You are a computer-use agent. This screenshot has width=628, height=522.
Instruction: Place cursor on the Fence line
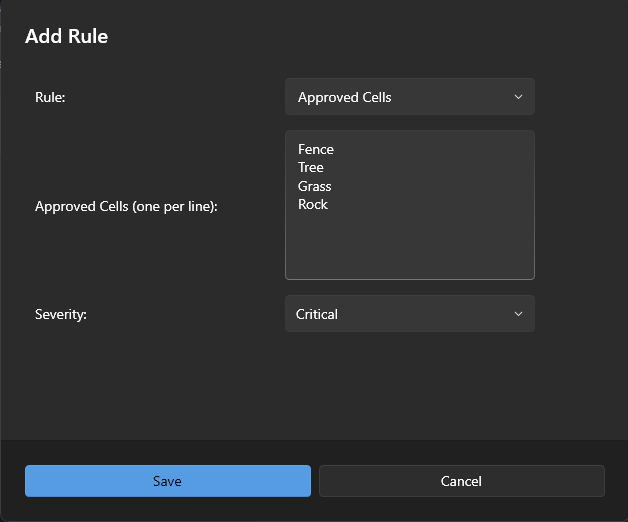(x=316, y=149)
